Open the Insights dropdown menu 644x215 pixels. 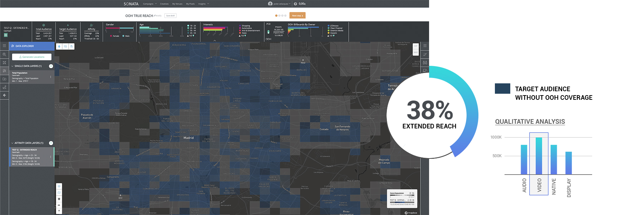(203, 4)
